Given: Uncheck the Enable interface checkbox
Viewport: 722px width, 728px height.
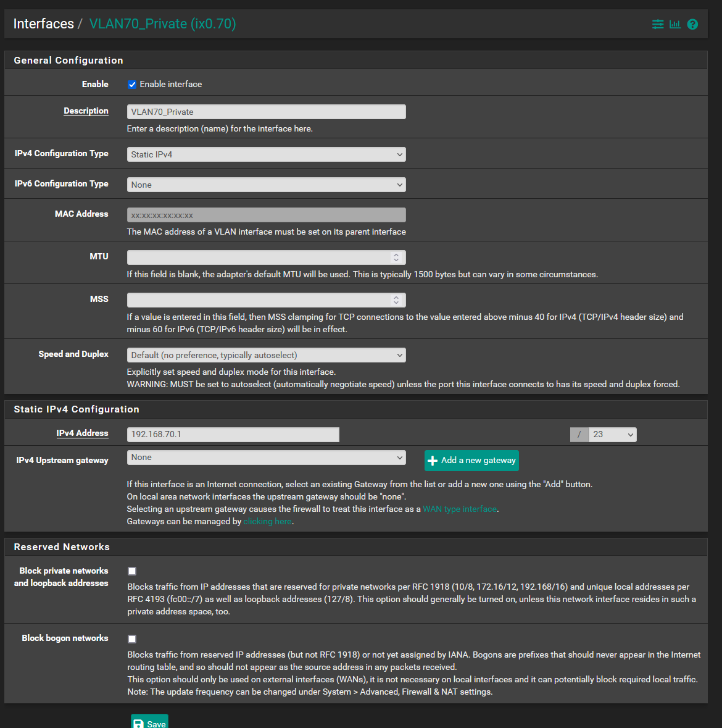Looking at the screenshot, I should pos(132,85).
